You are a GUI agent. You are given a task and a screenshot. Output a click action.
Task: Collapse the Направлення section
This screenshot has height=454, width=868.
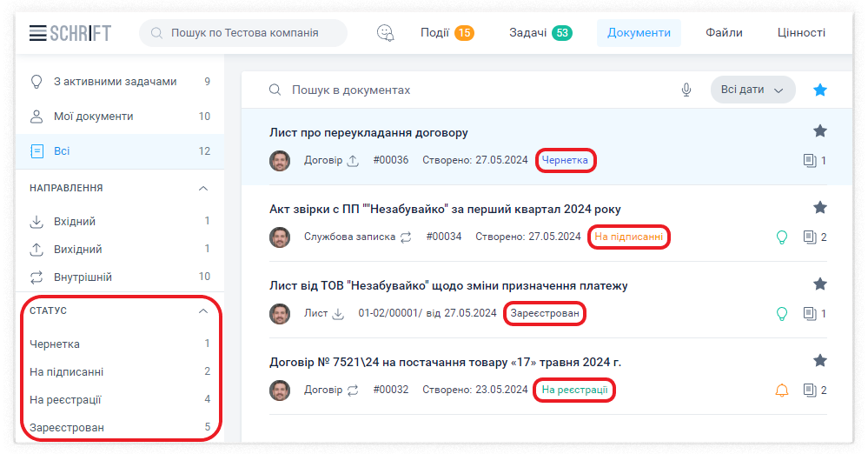click(203, 188)
